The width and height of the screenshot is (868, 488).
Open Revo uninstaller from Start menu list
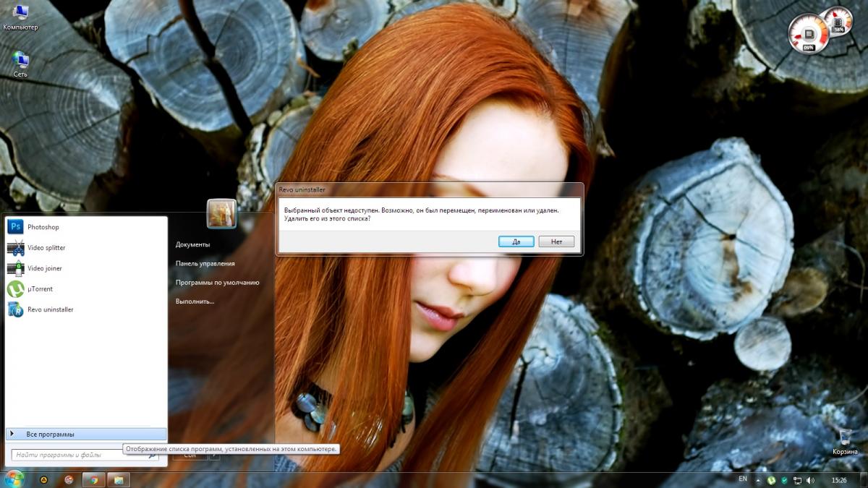(x=86, y=309)
